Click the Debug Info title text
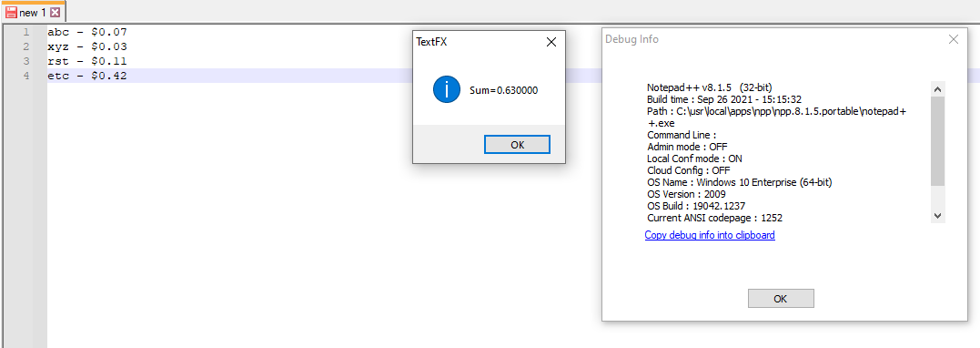Viewport: 980px width, 348px height. (631, 39)
